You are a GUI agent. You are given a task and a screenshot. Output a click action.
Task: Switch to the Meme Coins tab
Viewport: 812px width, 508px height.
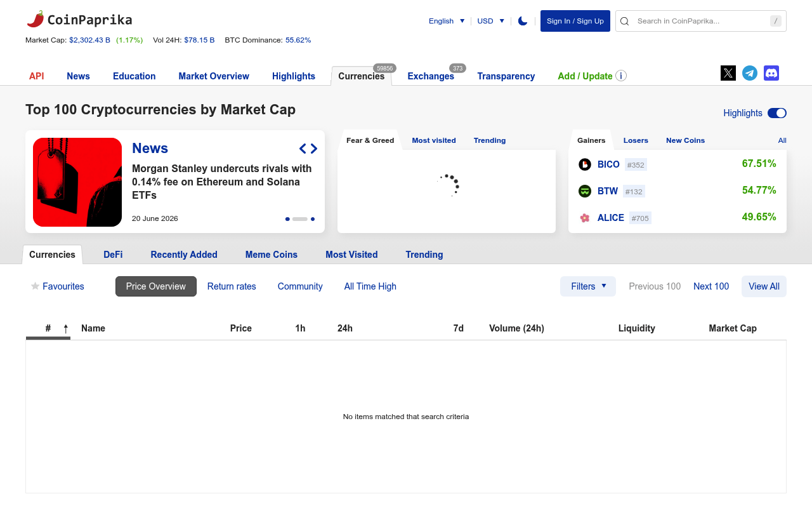click(272, 255)
